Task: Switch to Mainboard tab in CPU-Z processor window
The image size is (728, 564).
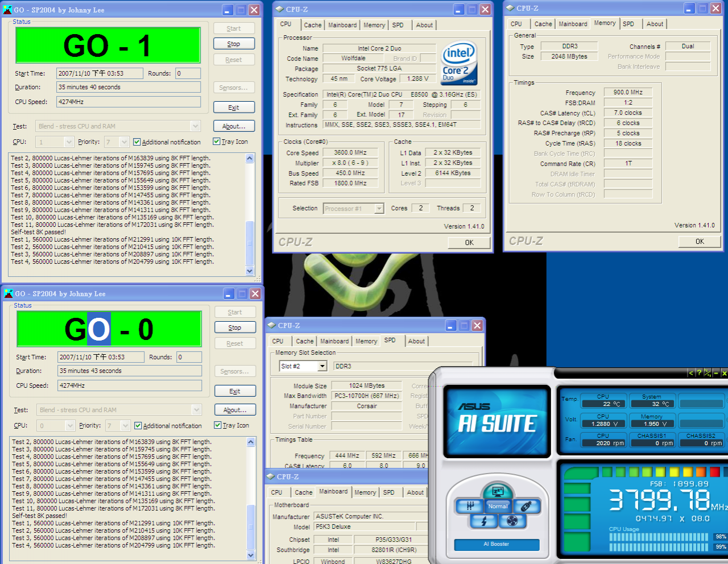Action: [342, 25]
